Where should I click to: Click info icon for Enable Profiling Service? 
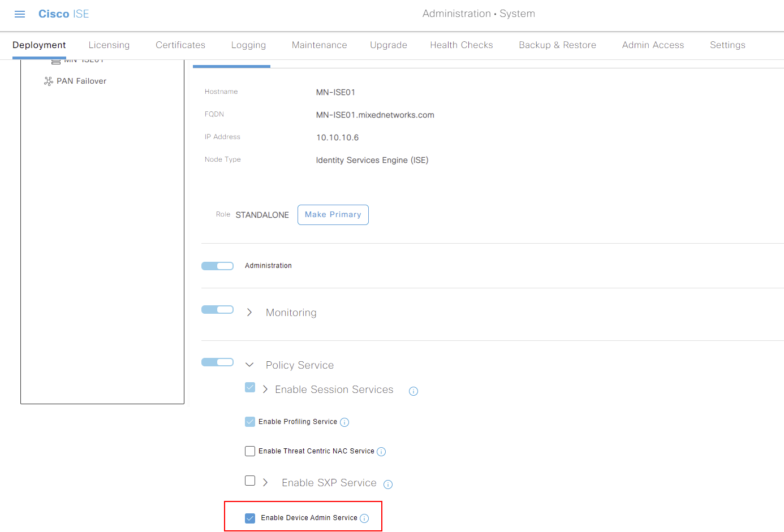coord(344,422)
